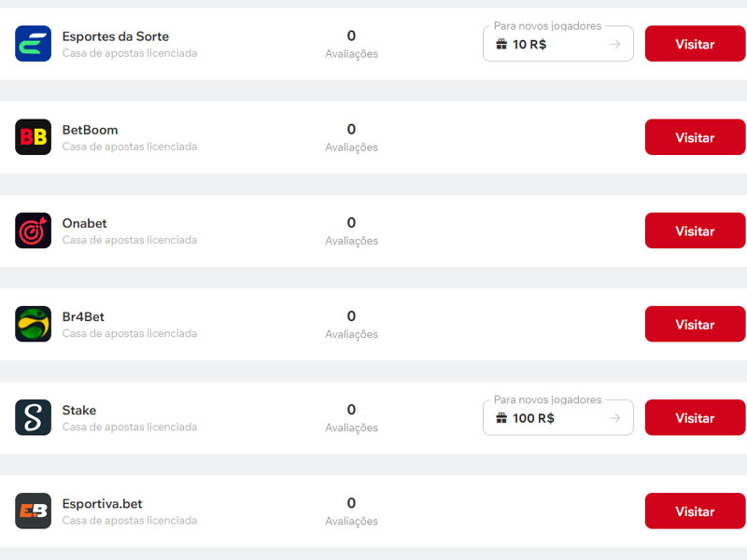
Task: Click the gift icon beside 10 R$
Action: [x=501, y=44]
